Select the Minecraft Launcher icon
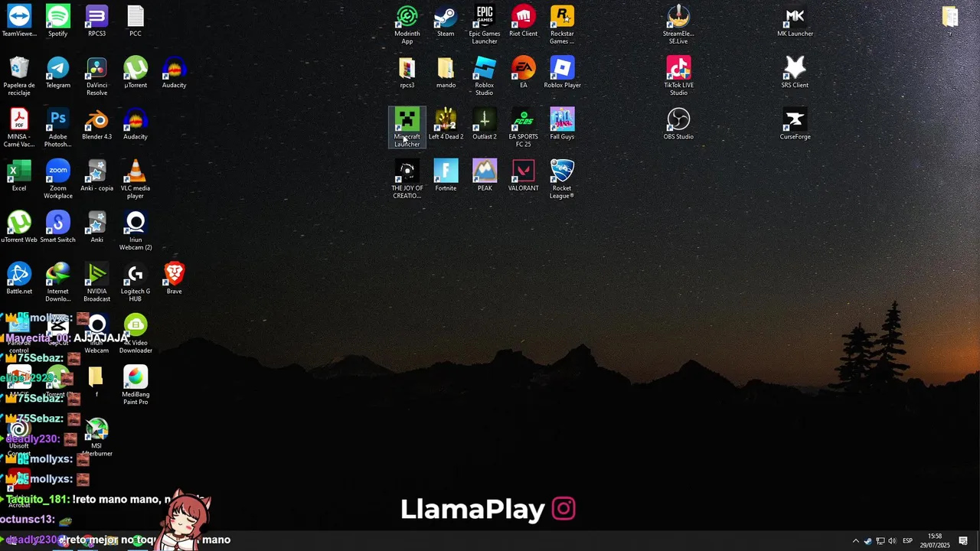980x551 pixels. pyautogui.click(x=407, y=127)
